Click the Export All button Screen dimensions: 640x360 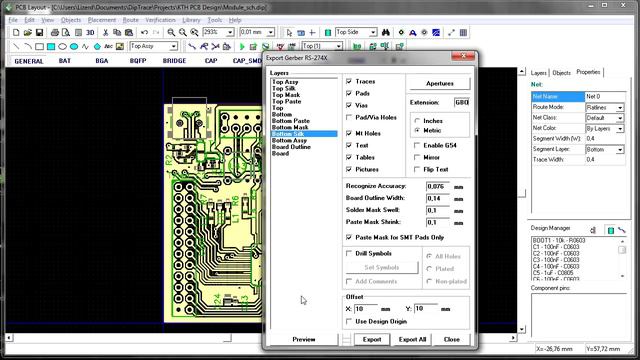412,339
